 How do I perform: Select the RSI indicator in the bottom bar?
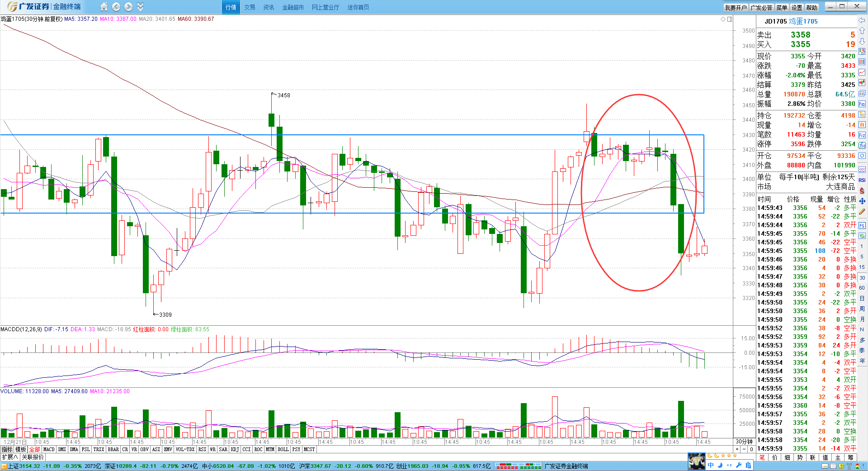[202, 449]
